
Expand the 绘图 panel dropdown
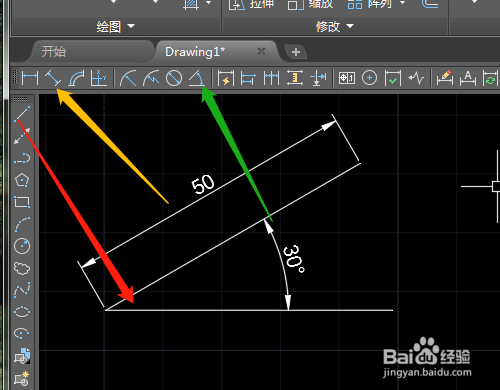tap(131, 26)
